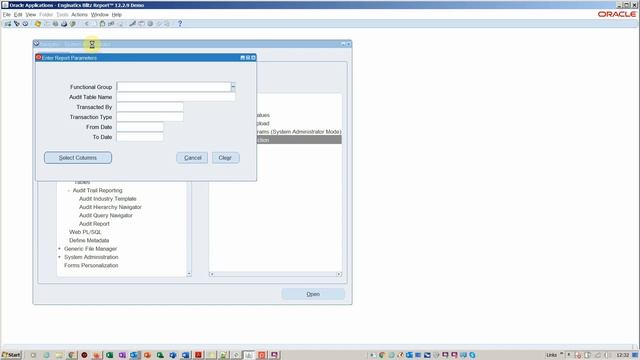Viewport: 640px width, 360px height.
Task: Click the Skype icon in system tray
Action: (472, 355)
